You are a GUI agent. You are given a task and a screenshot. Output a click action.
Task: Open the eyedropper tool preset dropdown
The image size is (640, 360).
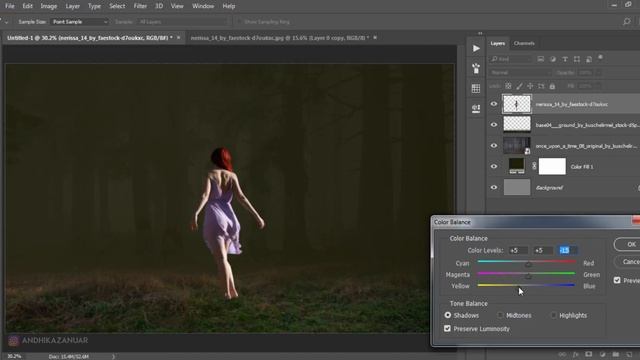pyautogui.click(x=7, y=22)
